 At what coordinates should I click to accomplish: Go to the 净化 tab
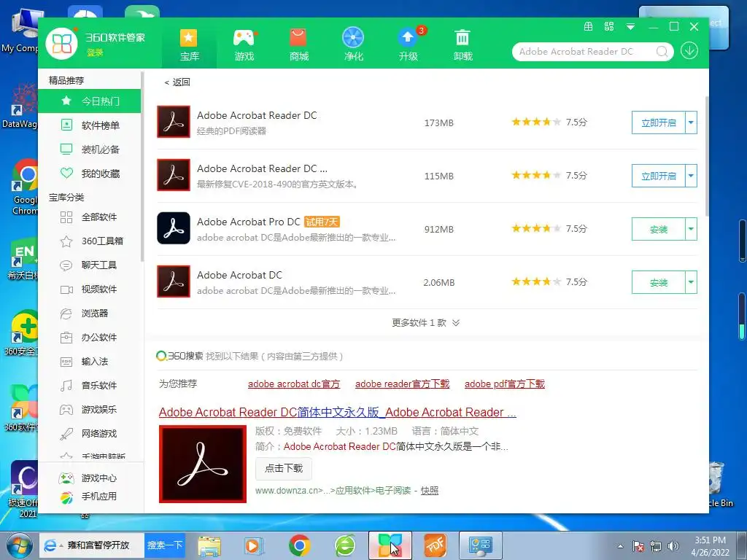(x=354, y=45)
